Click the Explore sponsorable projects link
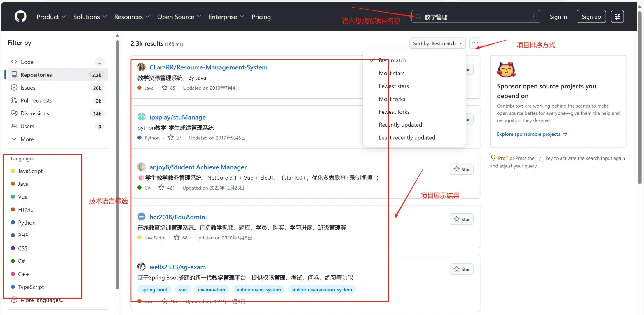The height and width of the screenshot is (315, 644). (x=528, y=134)
